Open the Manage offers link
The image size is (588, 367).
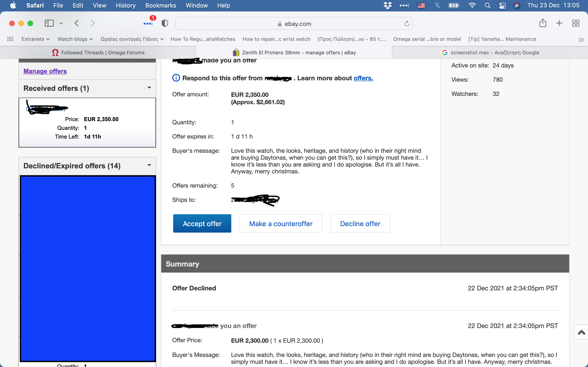(45, 71)
